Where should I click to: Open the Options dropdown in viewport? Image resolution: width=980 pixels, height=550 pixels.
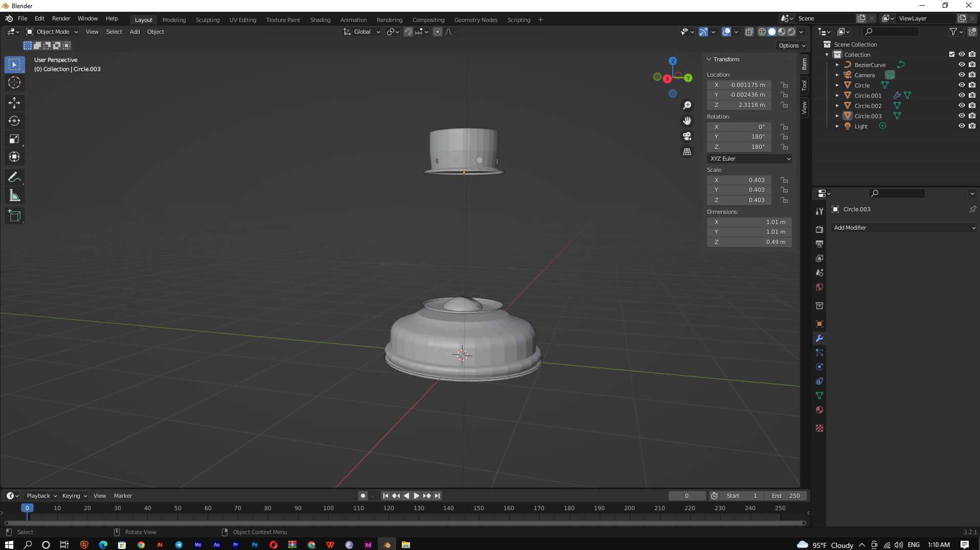click(792, 46)
